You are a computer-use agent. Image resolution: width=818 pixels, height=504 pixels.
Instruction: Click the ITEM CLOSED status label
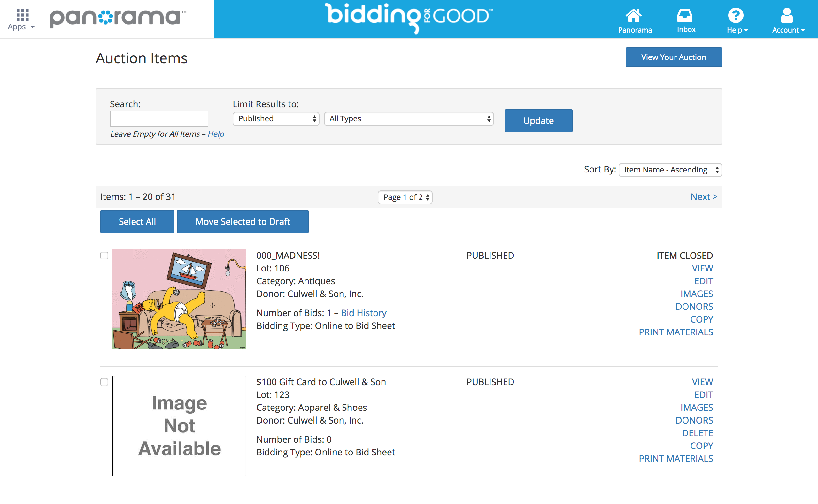(685, 256)
